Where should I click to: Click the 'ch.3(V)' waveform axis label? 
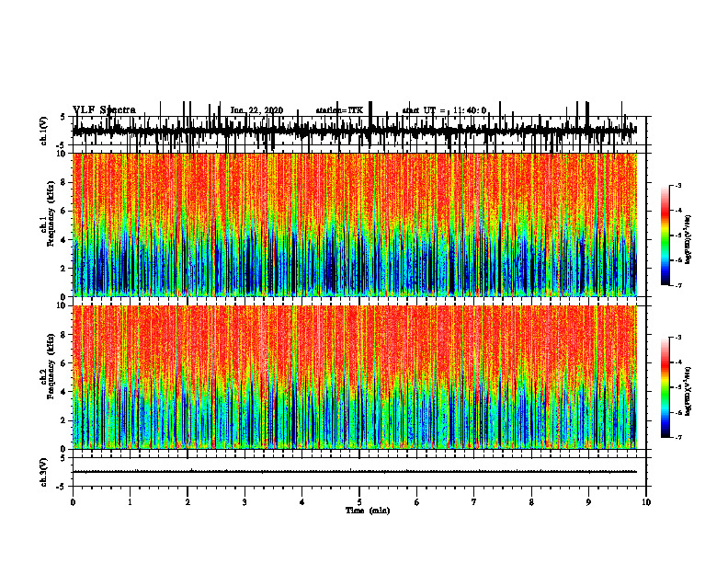click(x=44, y=473)
